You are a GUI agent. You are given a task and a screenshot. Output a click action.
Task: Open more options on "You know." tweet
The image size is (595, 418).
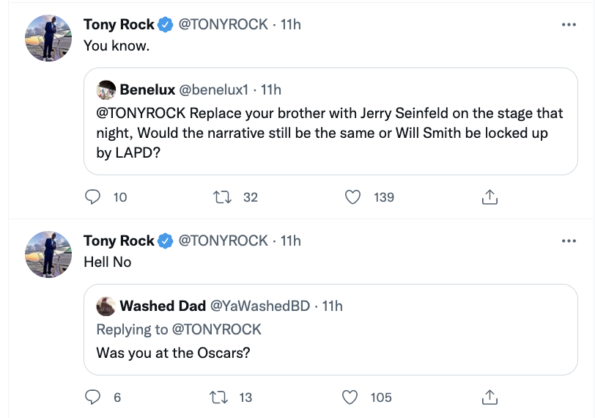click(569, 25)
